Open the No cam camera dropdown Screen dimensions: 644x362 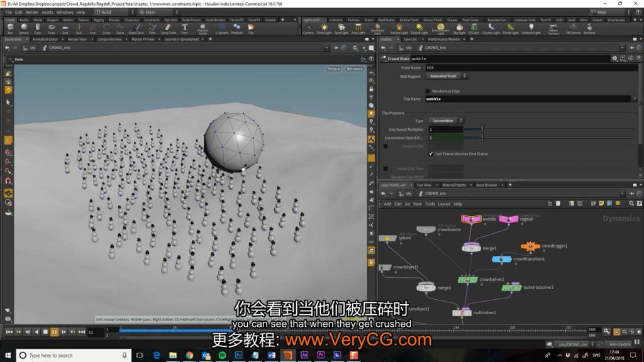tap(355, 69)
